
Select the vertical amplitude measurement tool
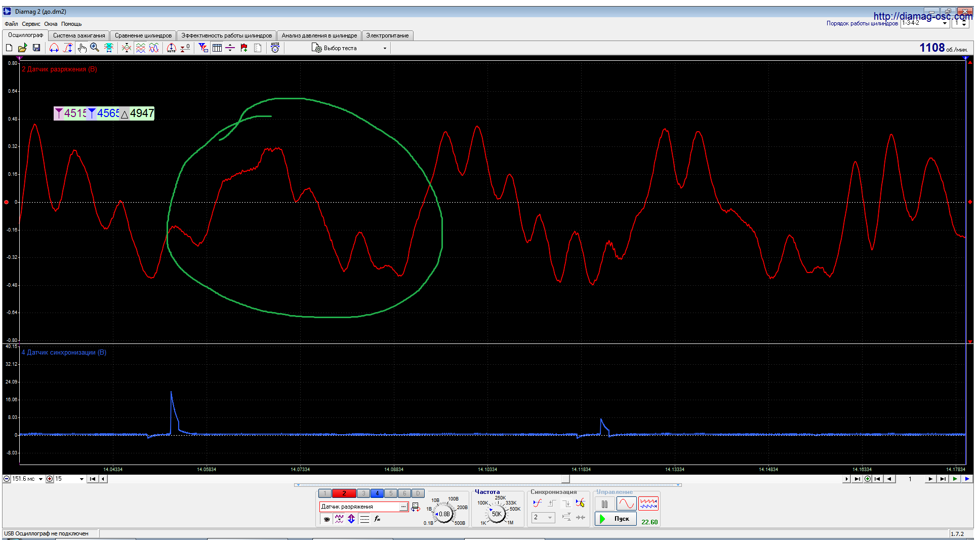click(x=67, y=48)
